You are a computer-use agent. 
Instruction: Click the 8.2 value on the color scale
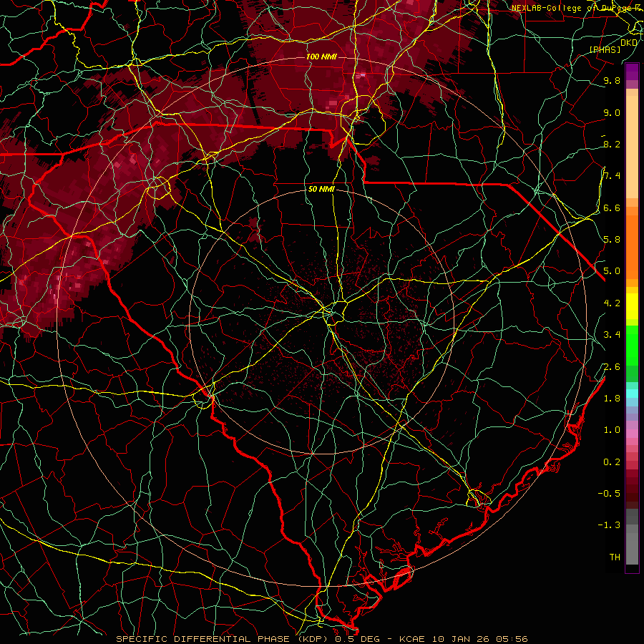[612, 144]
